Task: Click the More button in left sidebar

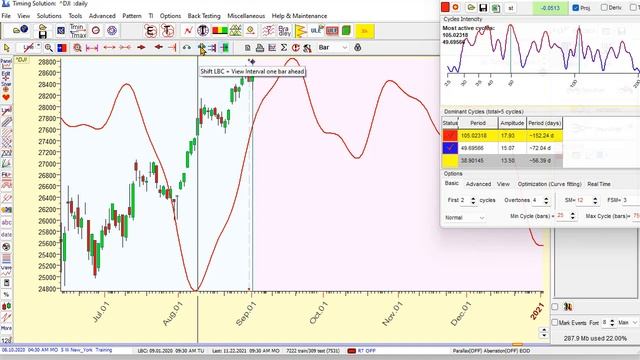Action: coord(6,328)
